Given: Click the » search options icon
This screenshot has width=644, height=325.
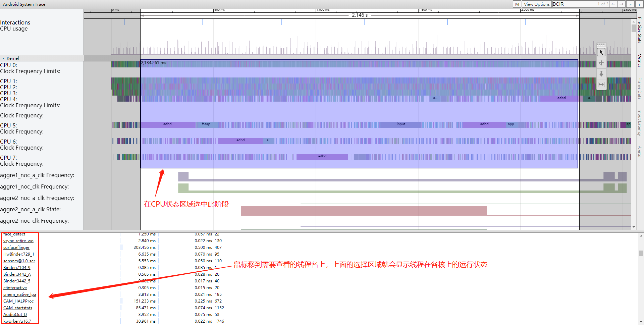Looking at the screenshot, I should click(630, 4).
